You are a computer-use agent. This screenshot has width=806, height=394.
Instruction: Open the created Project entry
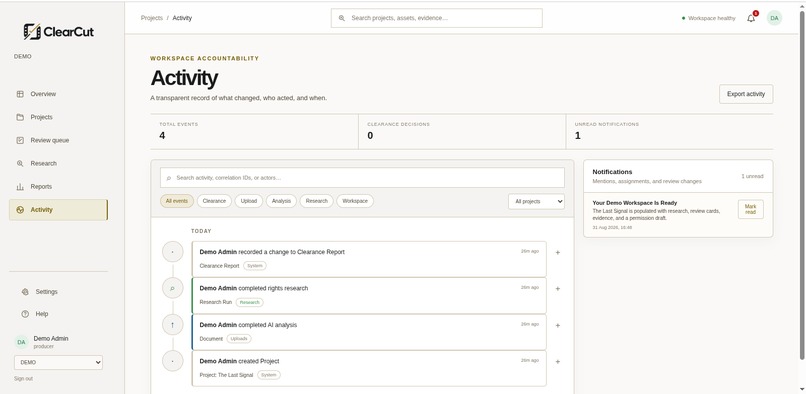(x=369, y=368)
